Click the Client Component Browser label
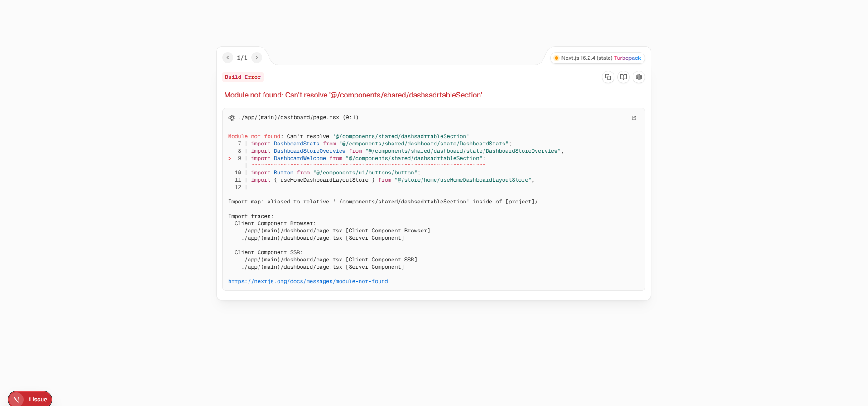 coord(275,223)
